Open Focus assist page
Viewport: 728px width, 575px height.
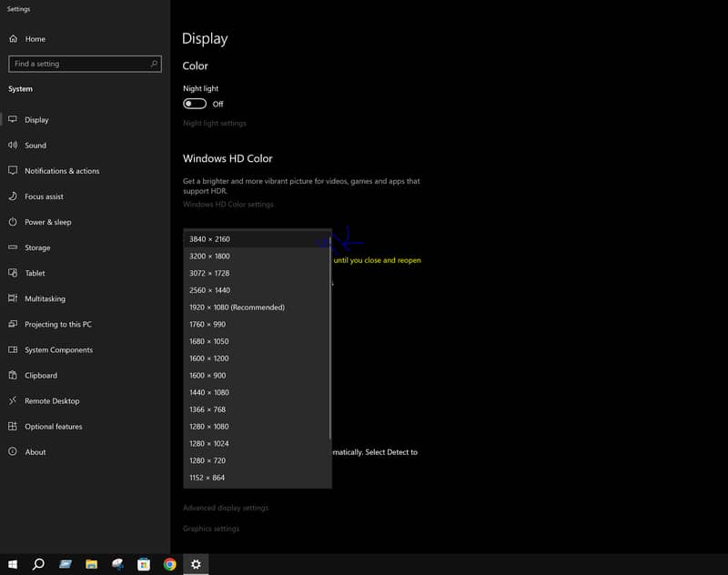coord(85,197)
